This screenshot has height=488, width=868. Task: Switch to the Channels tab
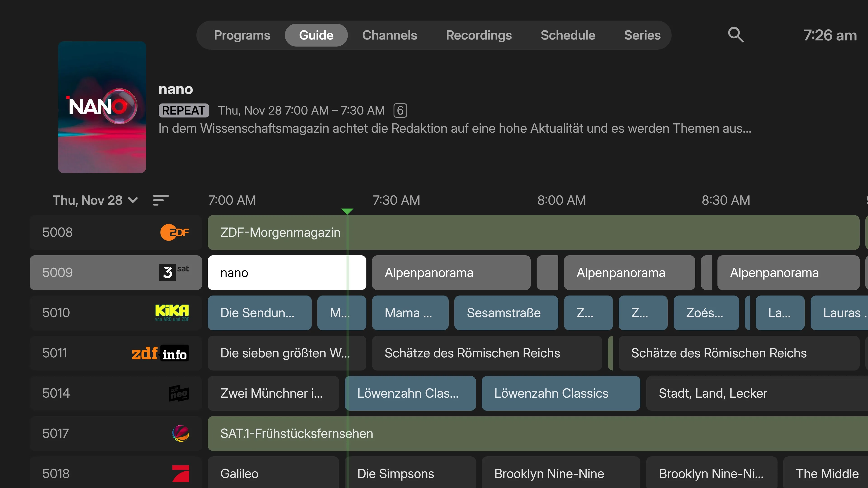tap(389, 35)
